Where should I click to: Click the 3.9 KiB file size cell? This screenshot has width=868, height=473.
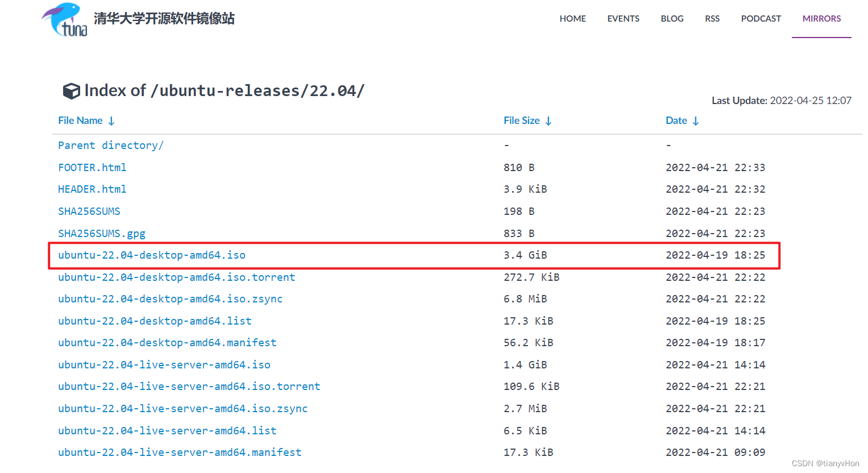[525, 189]
